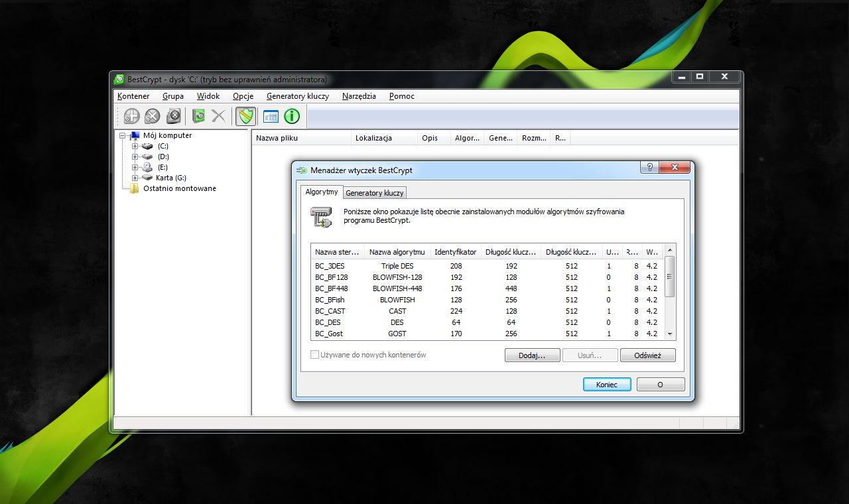Open the Generatory kluczy menu

298,96
